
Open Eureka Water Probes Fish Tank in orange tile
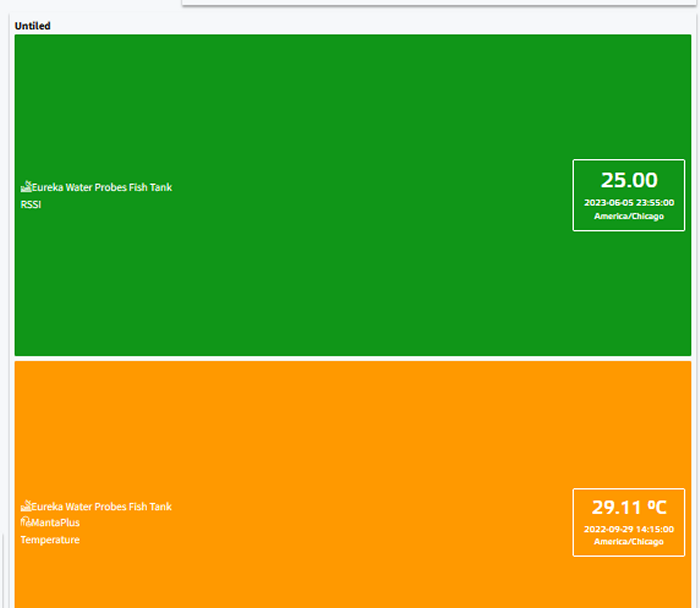point(101,506)
